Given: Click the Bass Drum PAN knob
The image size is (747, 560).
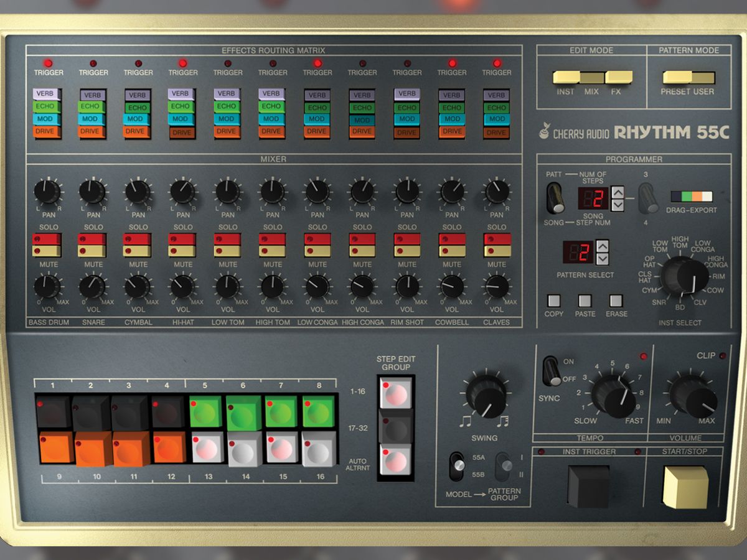Looking at the screenshot, I should 47,192.
